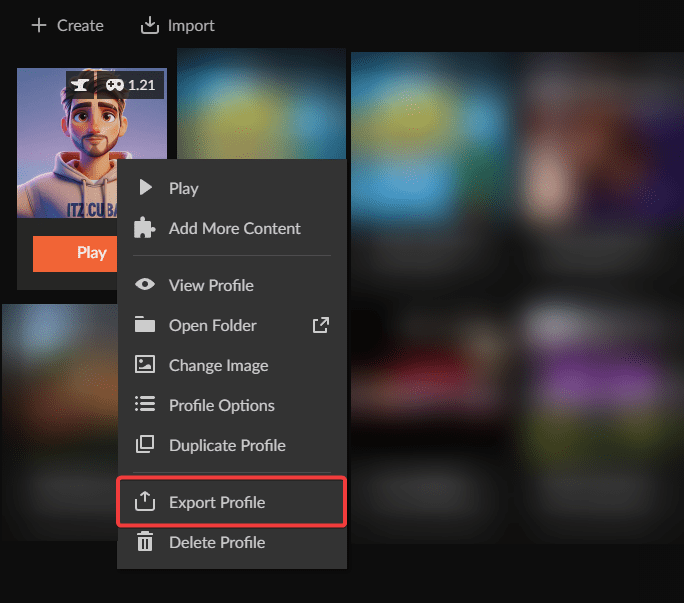This screenshot has width=684, height=603.
Task: Click the anvil mod loader icon on profile card
Action: (x=82, y=85)
